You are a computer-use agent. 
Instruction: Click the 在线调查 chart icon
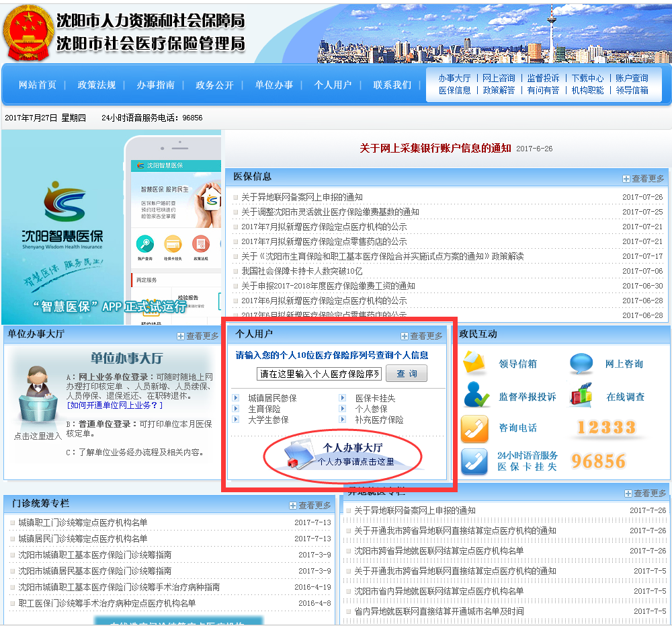point(581,395)
